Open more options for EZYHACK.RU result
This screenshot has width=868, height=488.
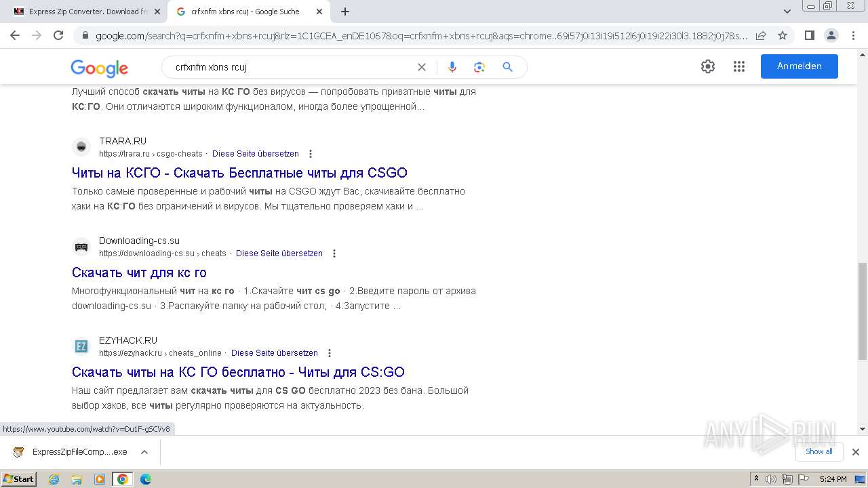[330, 353]
